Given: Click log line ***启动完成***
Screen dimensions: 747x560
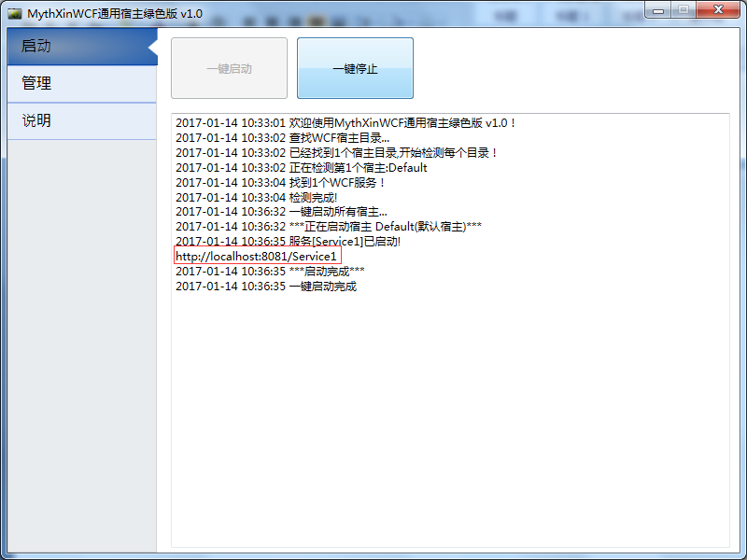Looking at the screenshot, I should pyautogui.click(x=270, y=272).
